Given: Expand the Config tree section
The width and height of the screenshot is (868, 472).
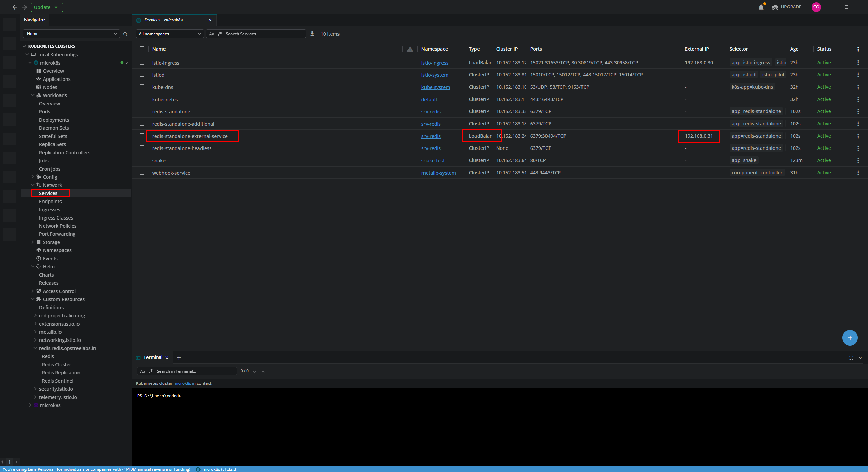Looking at the screenshot, I should [33, 177].
